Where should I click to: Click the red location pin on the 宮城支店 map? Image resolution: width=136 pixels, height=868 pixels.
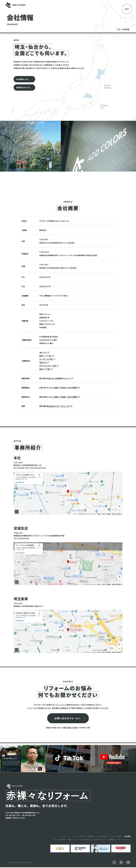point(68,562)
